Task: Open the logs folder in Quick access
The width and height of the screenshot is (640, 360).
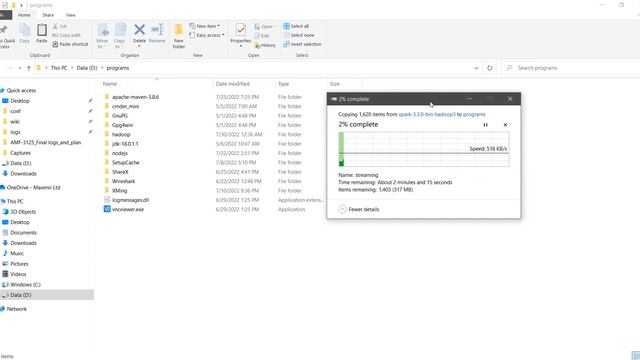Action: pos(16,132)
